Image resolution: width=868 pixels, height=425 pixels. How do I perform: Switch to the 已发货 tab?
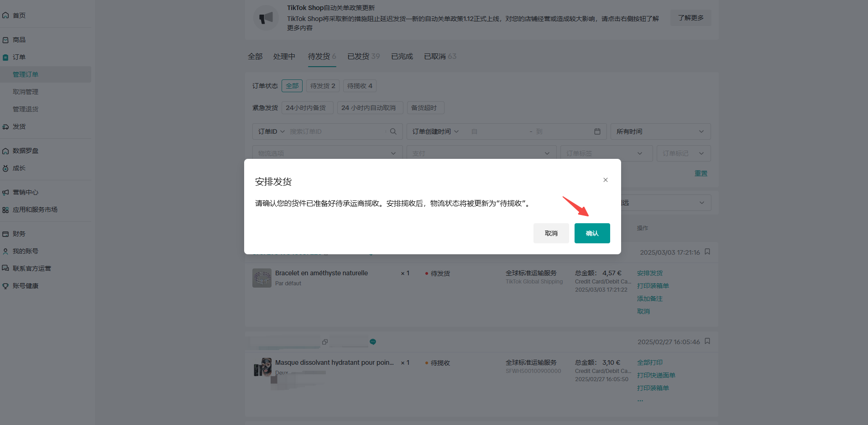click(363, 56)
